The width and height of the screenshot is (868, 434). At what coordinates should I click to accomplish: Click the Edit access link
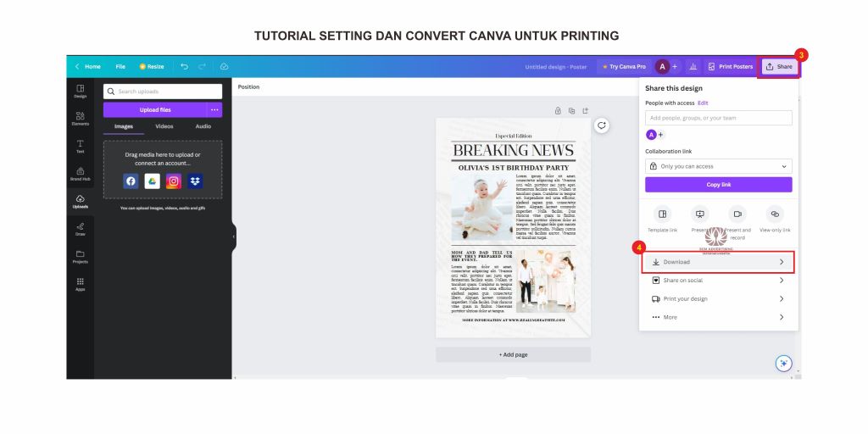click(x=703, y=103)
